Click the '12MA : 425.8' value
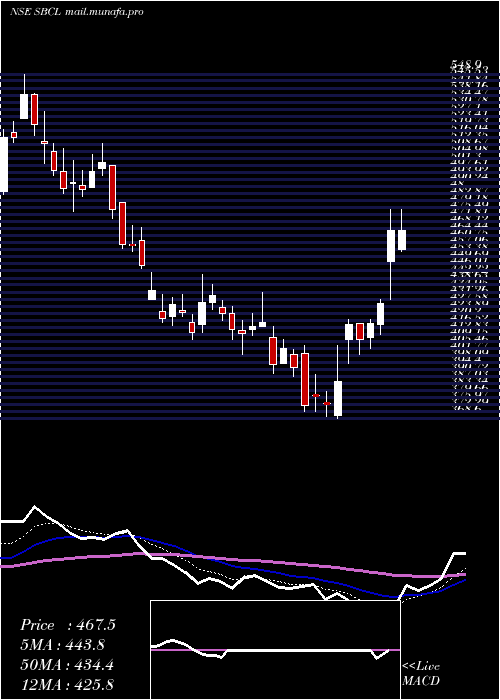The width and height of the screenshot is (500, 700). 67,685
